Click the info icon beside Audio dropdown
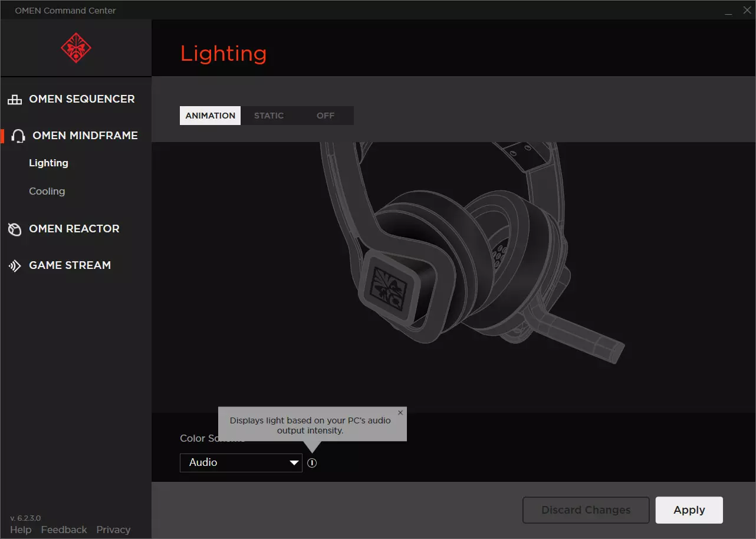Screen dimensions: 756x539 coord(312,463)
